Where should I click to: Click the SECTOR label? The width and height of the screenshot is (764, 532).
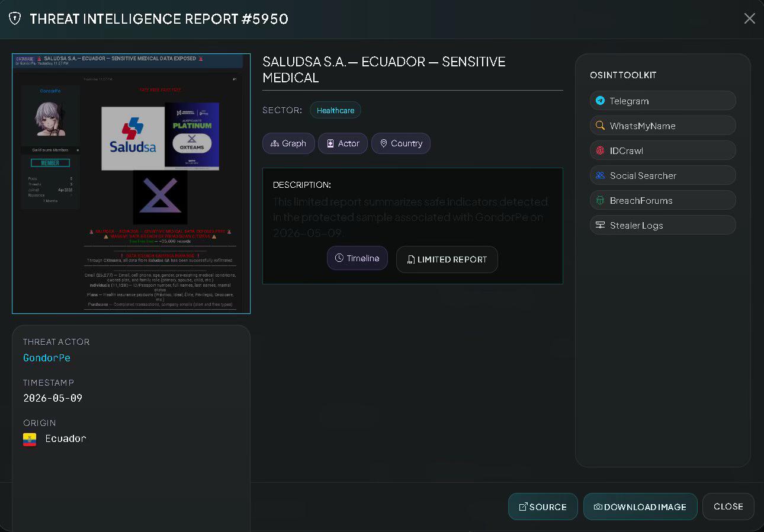[283, 110]
